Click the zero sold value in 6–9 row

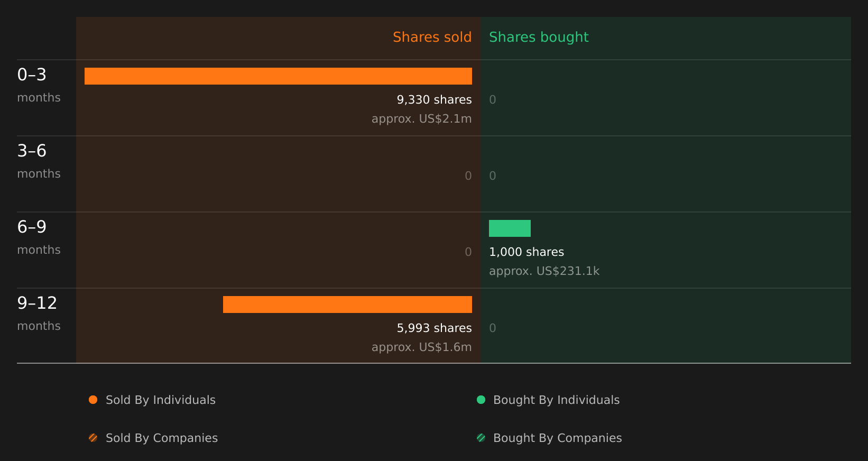click(x=468, y=252)
